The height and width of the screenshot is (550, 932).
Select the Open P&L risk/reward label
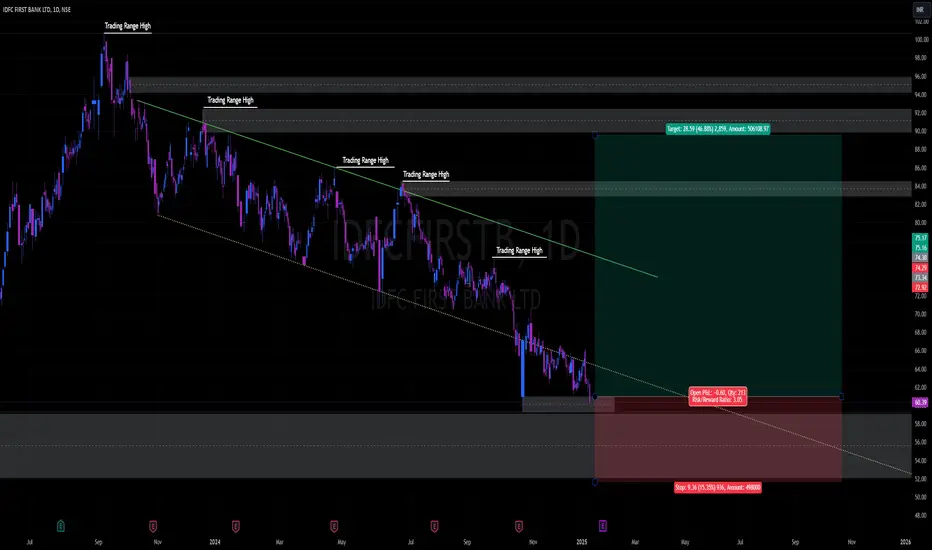718,396
